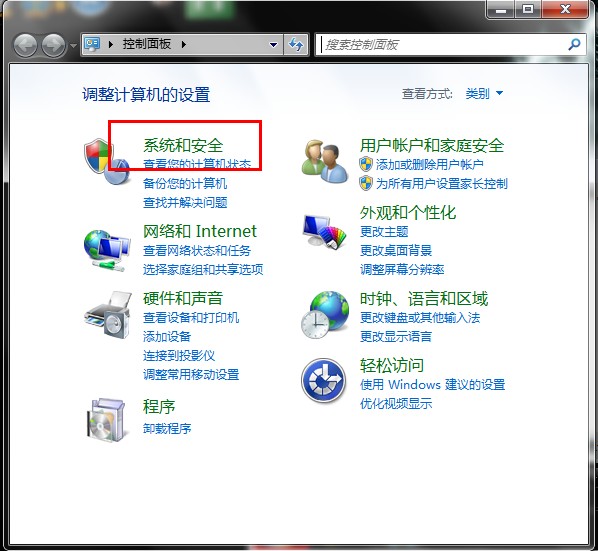The height and width of the screenshot is (551, 598).
Task: Click the forward navigation arrow button
Action: [53, 45]
